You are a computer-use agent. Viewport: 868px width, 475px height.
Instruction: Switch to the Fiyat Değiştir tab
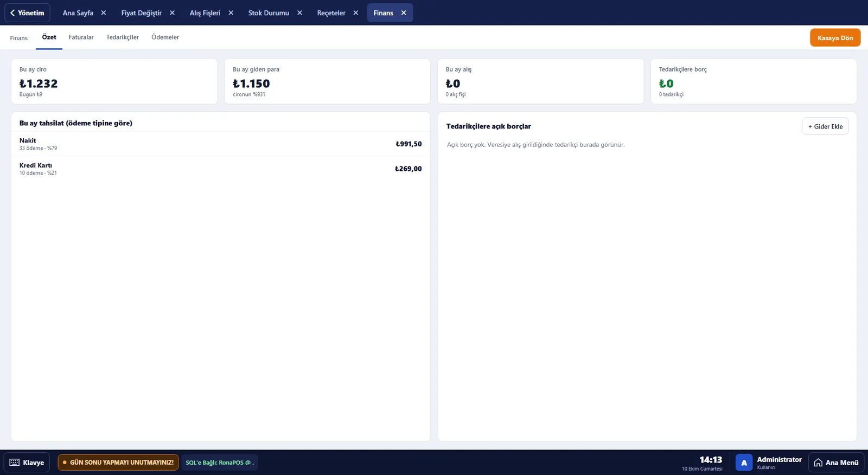pos(142,13)
